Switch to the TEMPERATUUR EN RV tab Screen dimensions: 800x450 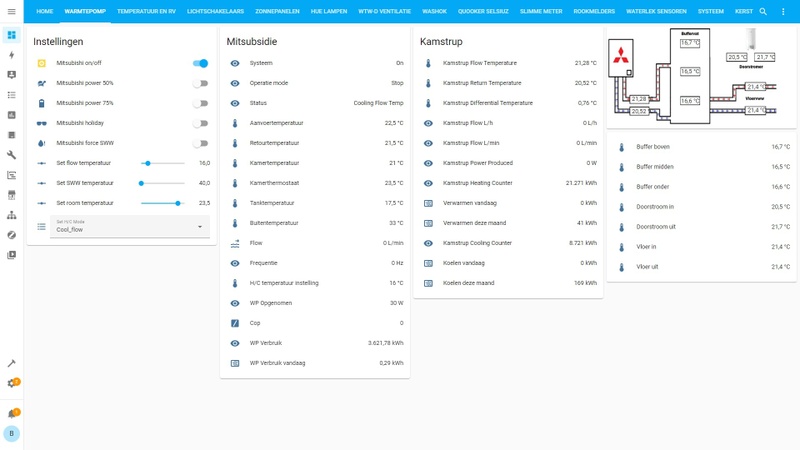click(146, 11)
